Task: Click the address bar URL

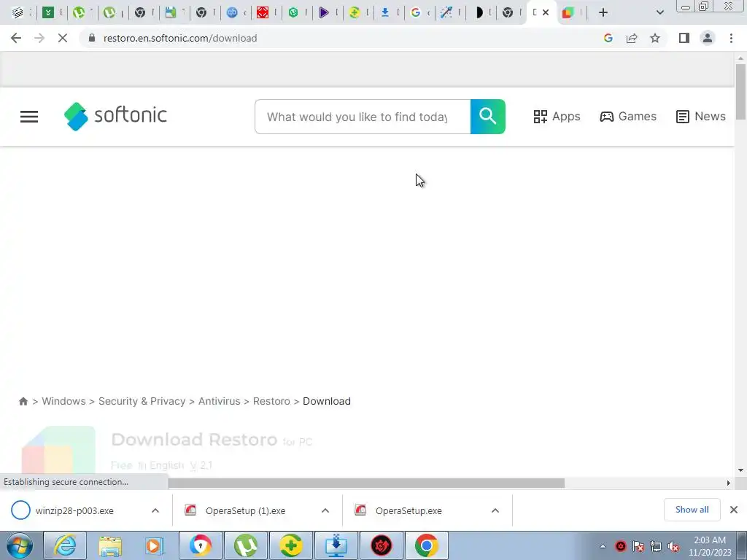Action: [x=180, y=38]
